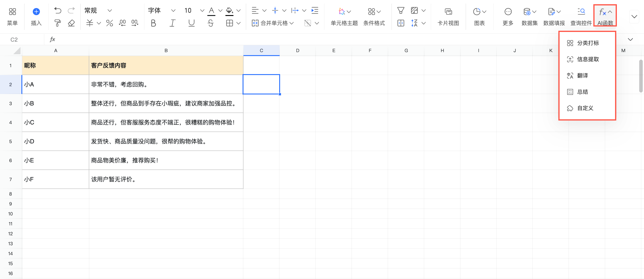Select 分类打标 from AI函数 menu
Viewport: 644px width, 279px height.
click(587, 43)
